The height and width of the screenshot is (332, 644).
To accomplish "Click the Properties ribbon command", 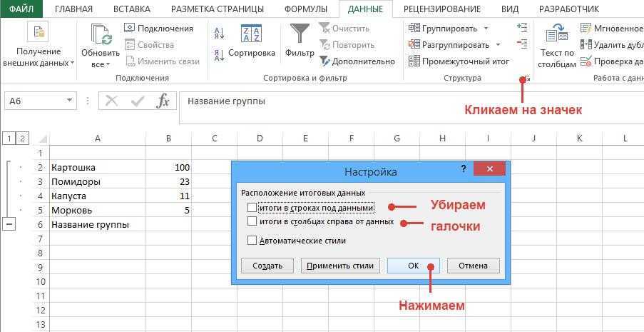I will tap(150, 45).
